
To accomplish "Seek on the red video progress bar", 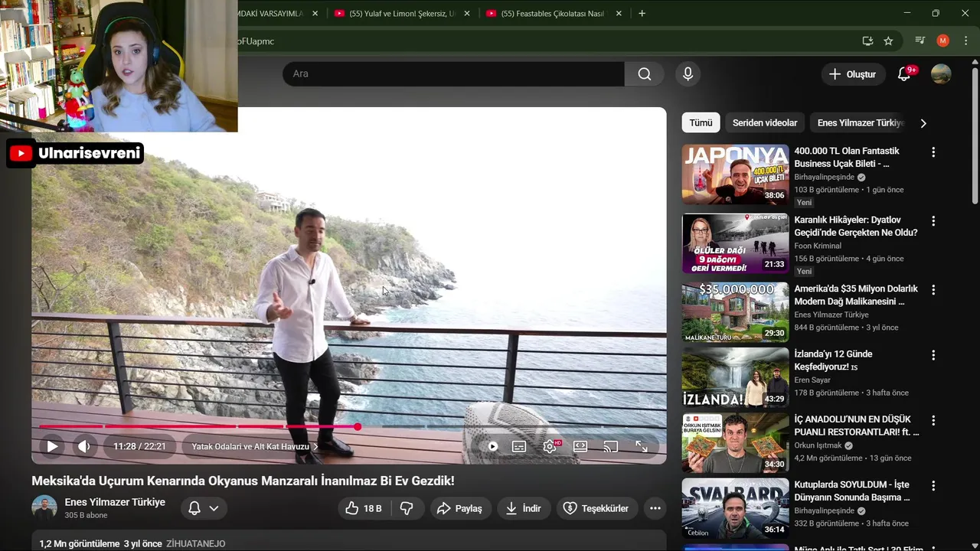I will click(x=348, y=426).
